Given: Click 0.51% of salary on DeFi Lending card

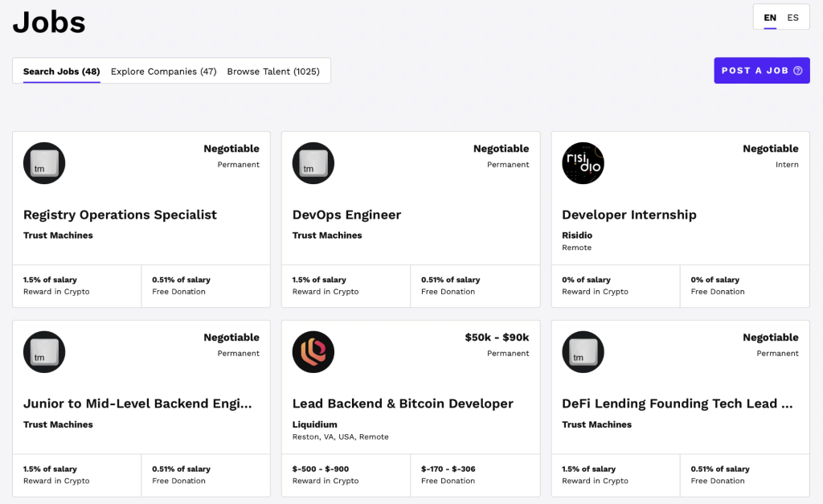Looking at the screenshot, I should tap(720, 469).
